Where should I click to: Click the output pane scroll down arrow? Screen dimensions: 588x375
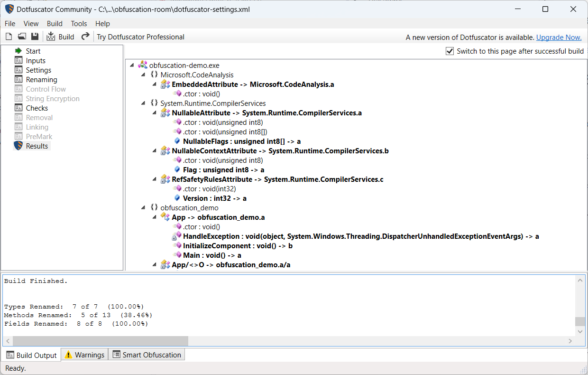(580, 331)
